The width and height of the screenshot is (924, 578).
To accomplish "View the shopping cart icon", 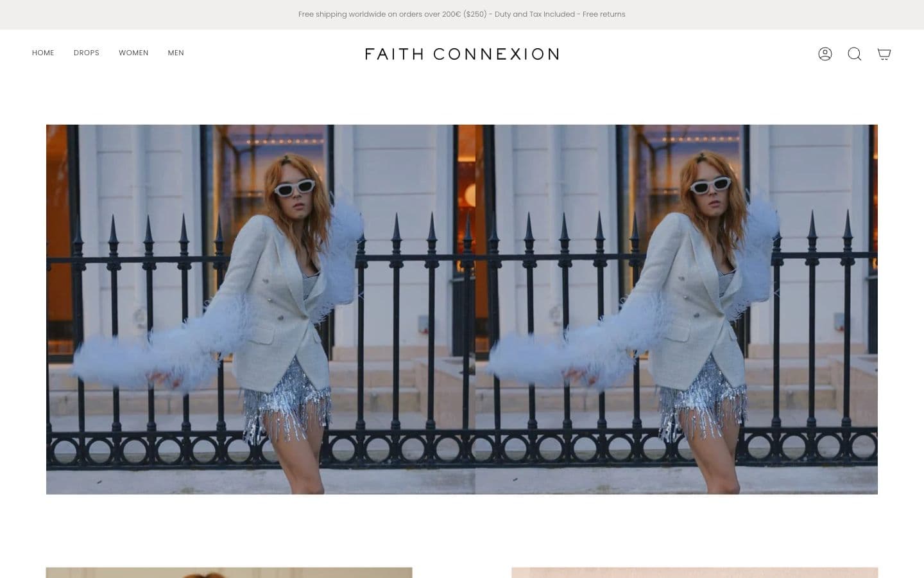I will (884, 54).
